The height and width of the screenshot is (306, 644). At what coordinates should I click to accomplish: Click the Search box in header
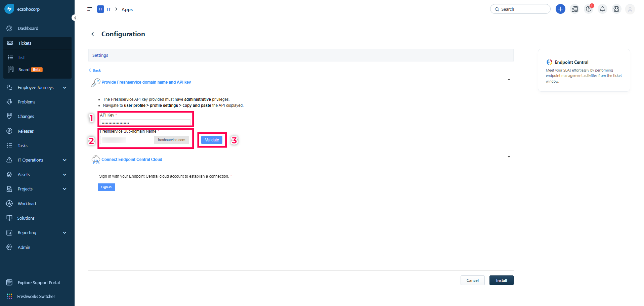click(x=520, y=9)
